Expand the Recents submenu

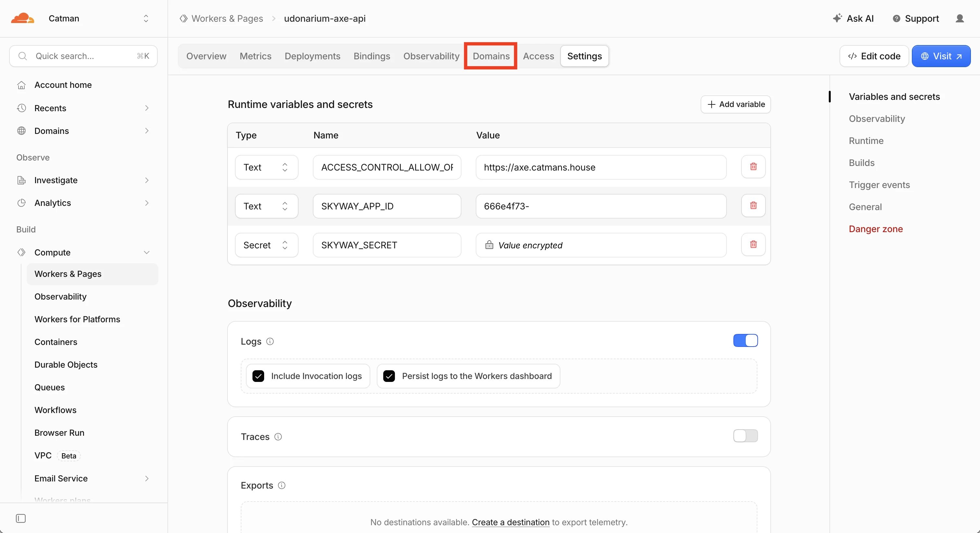pos(147,108)
